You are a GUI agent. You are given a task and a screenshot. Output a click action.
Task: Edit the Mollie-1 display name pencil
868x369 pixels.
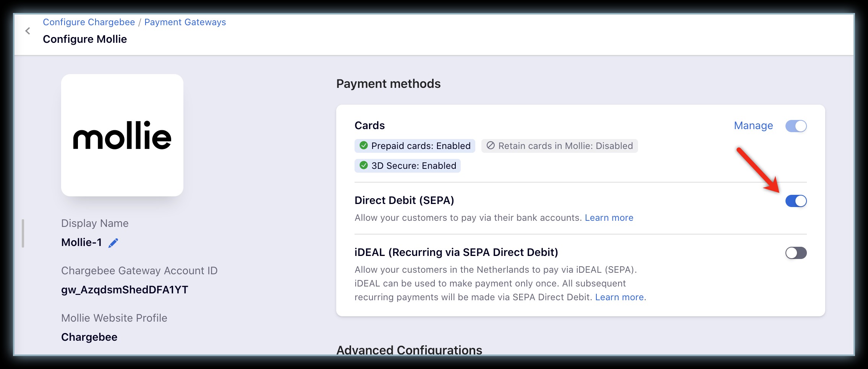point(113,243)
